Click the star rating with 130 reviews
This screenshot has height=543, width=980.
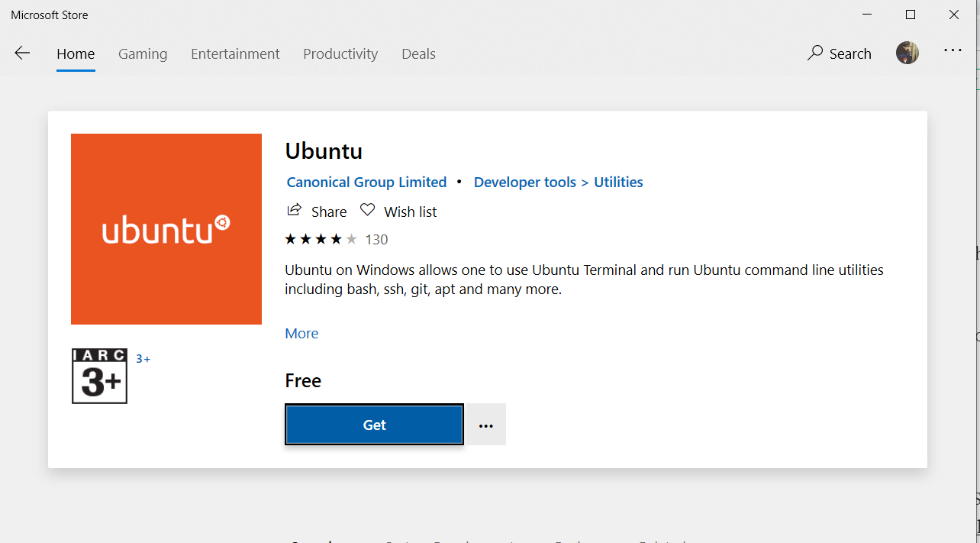337,239
